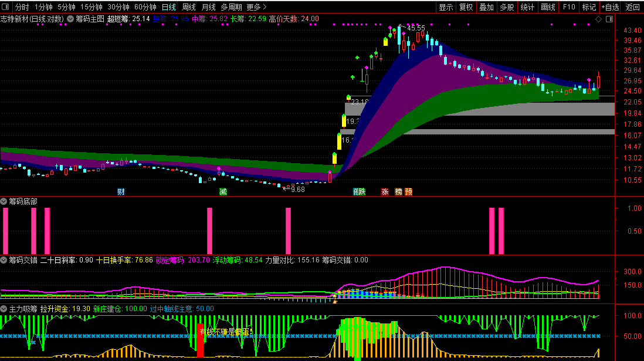Click the orange 预 event marker
644x361 pixels.
(x=408, y=191)
